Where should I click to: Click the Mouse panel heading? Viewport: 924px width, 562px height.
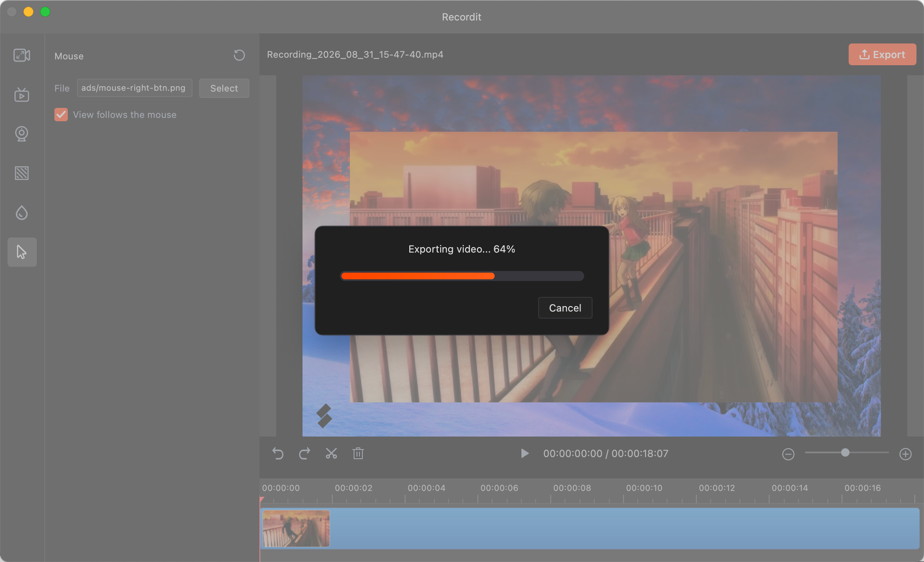coord(69,56)
